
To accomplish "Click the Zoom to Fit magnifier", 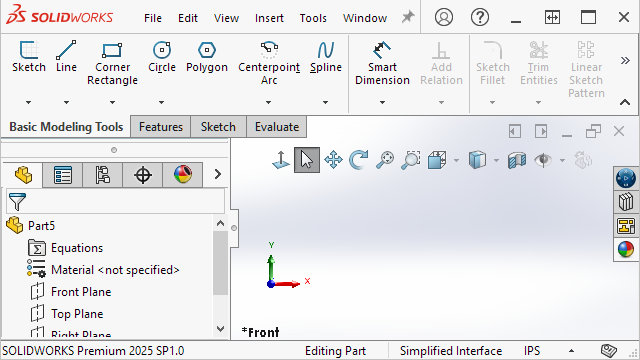I will pos(384,160).
